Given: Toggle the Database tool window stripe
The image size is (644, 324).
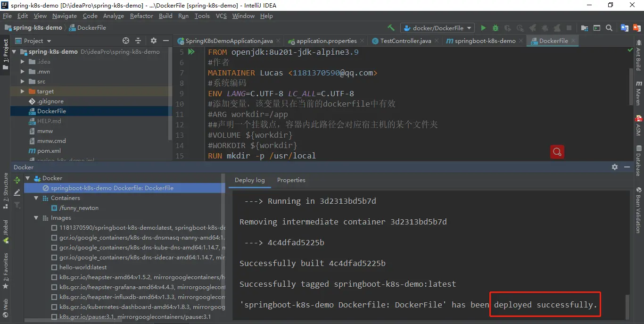Looking at the screenshot, I should [638, 161].
